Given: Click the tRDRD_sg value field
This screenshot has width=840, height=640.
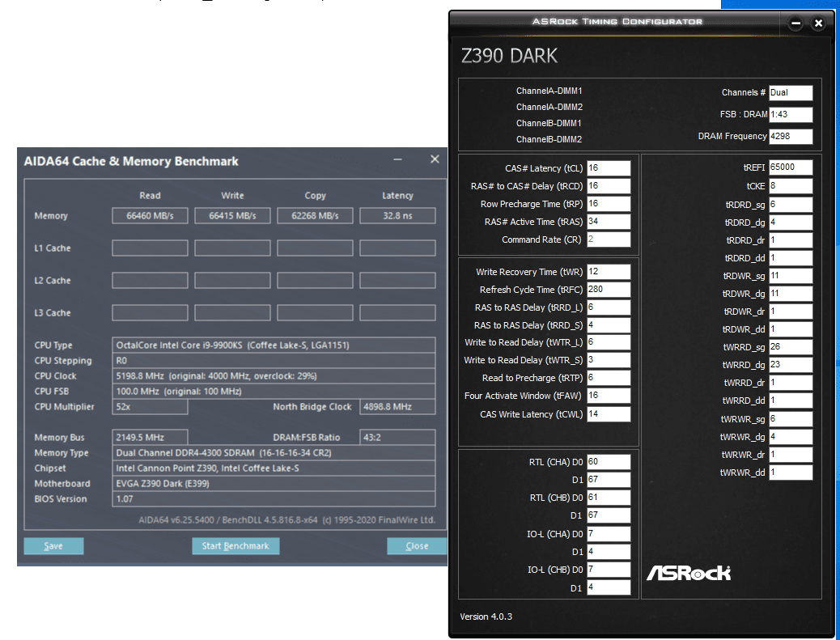Looking at the screenshot, I should [791, 205].
